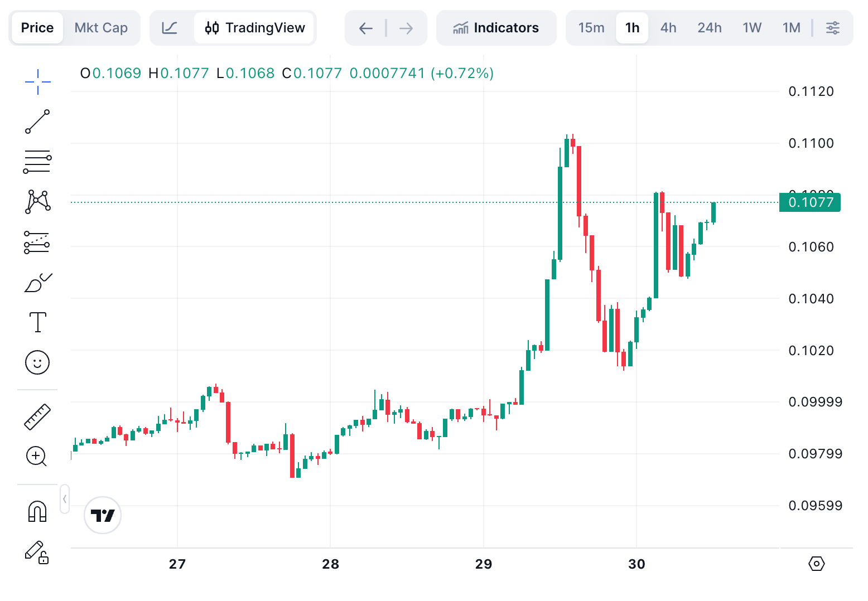The width and height of the screenshot is (868, 601).
Task: Switch chart to candlestick TradingView mode
Action: (x=254, y=27)
